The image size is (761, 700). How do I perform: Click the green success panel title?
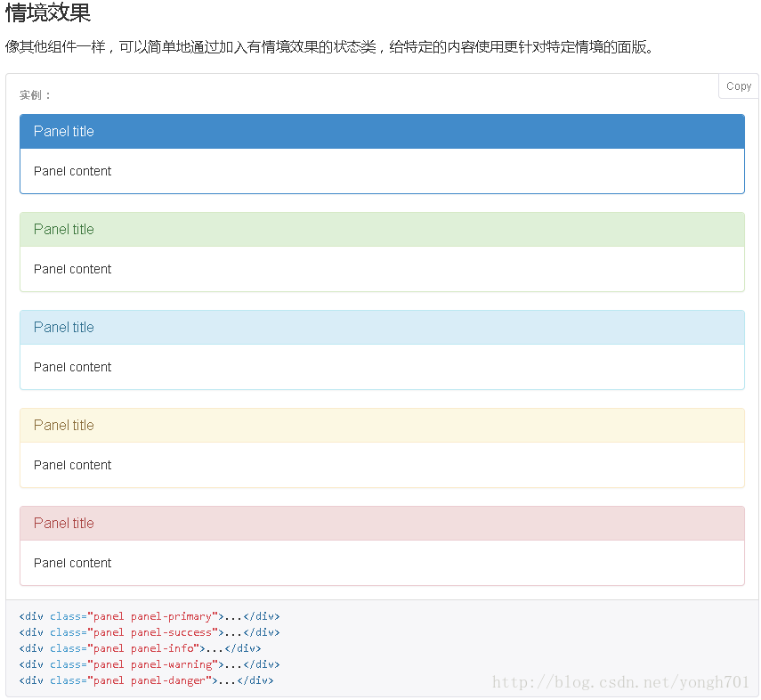pyautogui.click(x=63, y=229)
